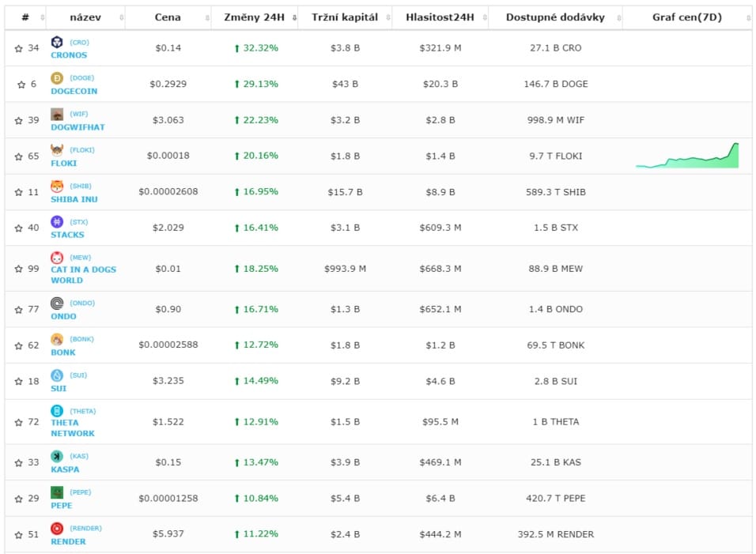Screen dimensions: 756x554
Task: Open the RENDER coin link
Action: tap(69, 541)
